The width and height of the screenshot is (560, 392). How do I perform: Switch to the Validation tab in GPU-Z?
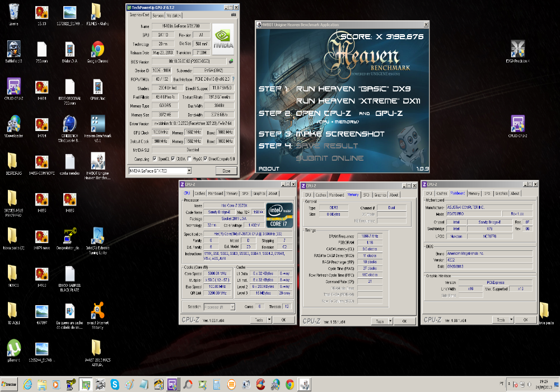[174, 15]
